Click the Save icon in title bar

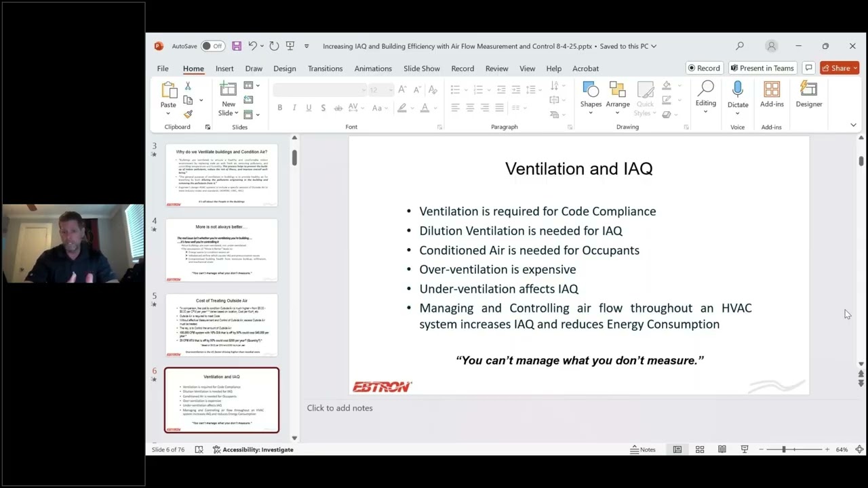click(237, 46)
